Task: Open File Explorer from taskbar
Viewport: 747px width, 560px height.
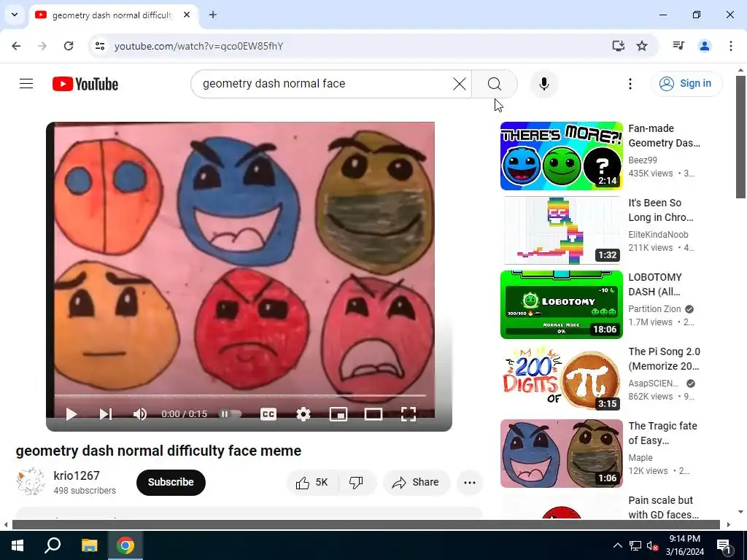Action: pyautogui.click(x=90, y=545)
